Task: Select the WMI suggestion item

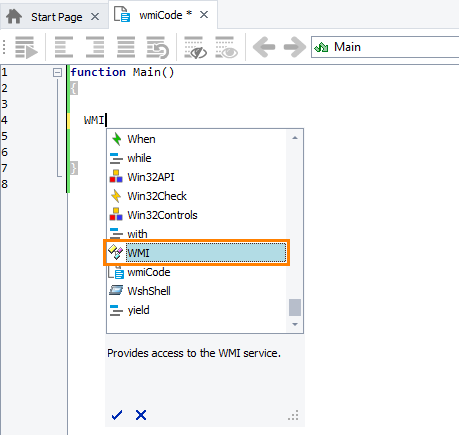Action: pos(197,253)
